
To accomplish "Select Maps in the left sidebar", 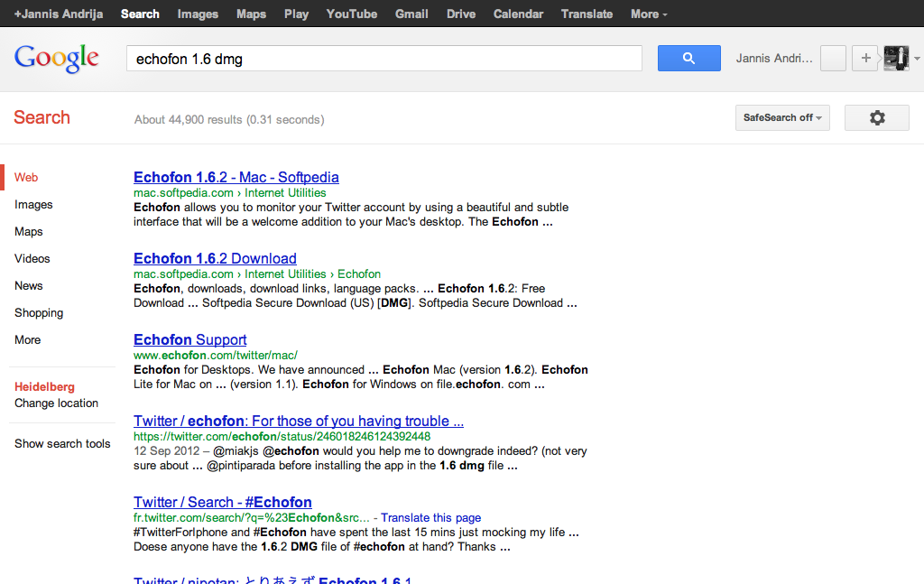I will click(28, 232).
